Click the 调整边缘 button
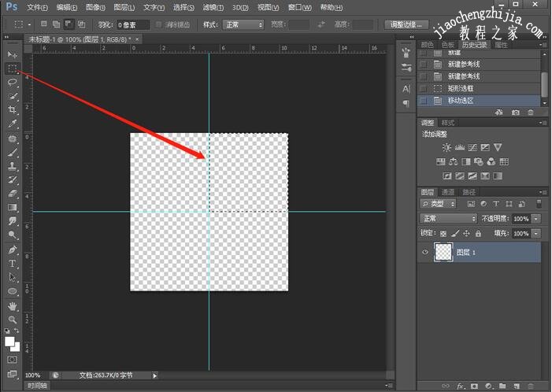Screen dimensions: 552x392 click(406, 24)
